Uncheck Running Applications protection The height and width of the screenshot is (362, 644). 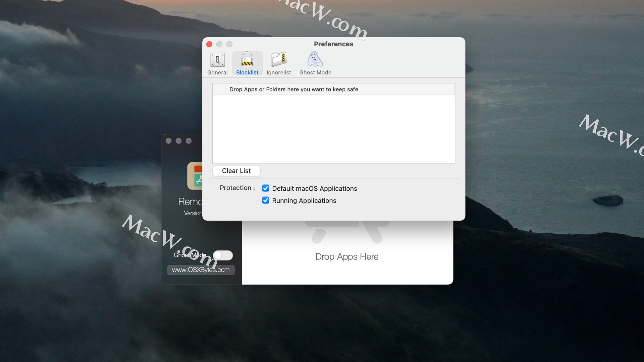pos(266,200)
